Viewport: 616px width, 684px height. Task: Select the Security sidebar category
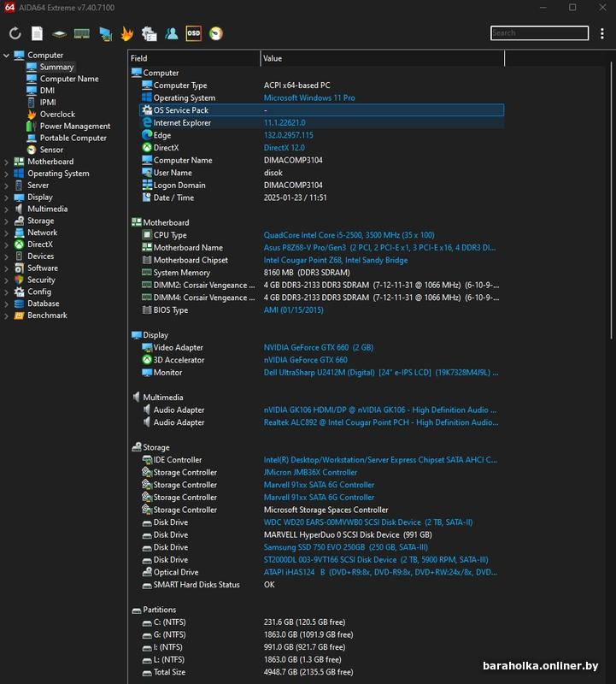click(41, 280)
